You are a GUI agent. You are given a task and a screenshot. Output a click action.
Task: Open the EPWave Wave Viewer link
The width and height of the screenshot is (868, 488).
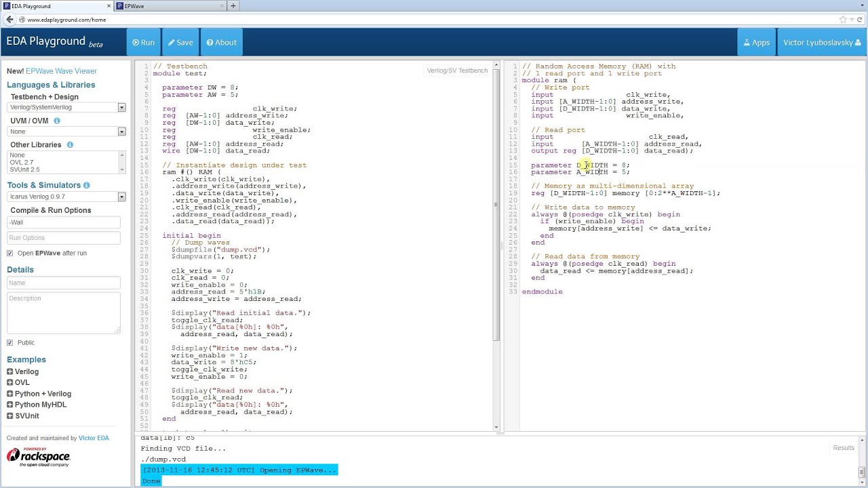tap(61, 71)
